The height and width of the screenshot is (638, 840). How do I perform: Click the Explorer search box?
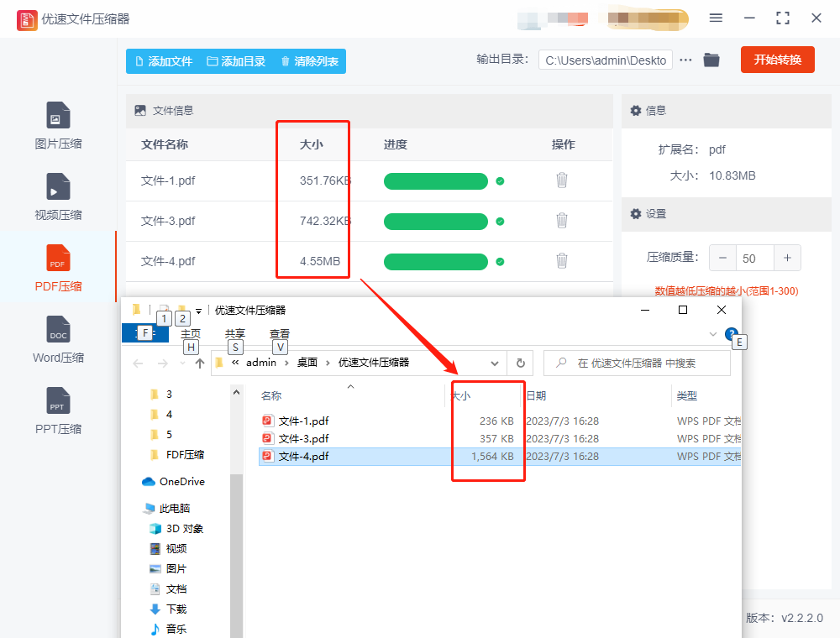(x=637, y=363)
